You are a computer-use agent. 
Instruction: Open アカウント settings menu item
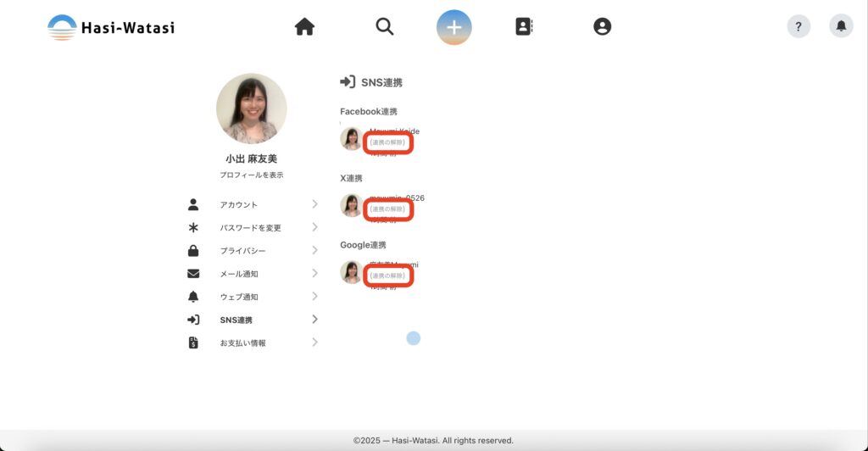coord(238,204)
